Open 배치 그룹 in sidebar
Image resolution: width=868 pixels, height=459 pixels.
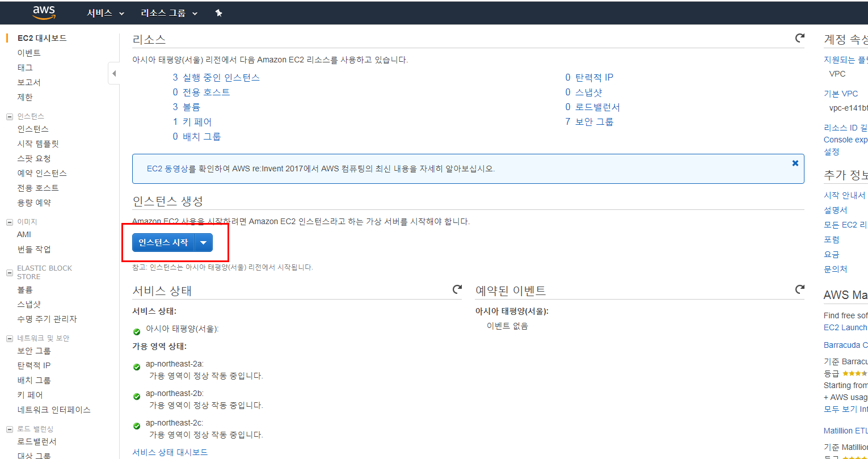click(34, 380)
